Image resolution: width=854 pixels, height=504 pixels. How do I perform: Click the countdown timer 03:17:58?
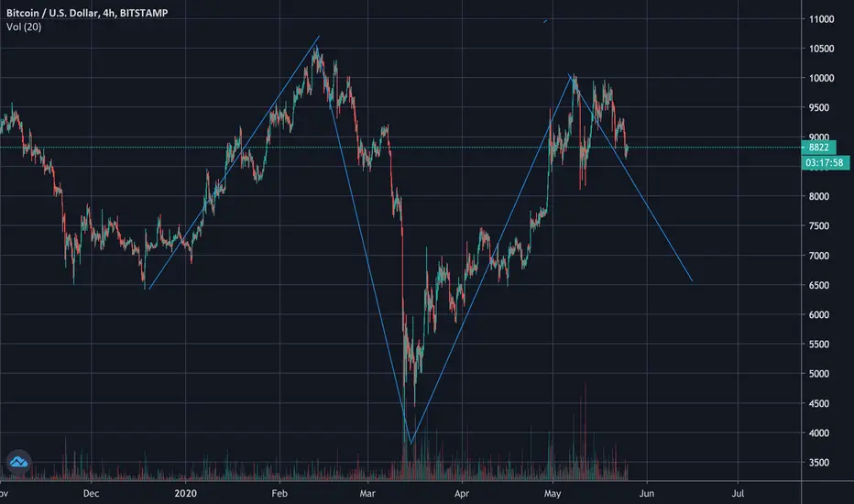[825, 162]
